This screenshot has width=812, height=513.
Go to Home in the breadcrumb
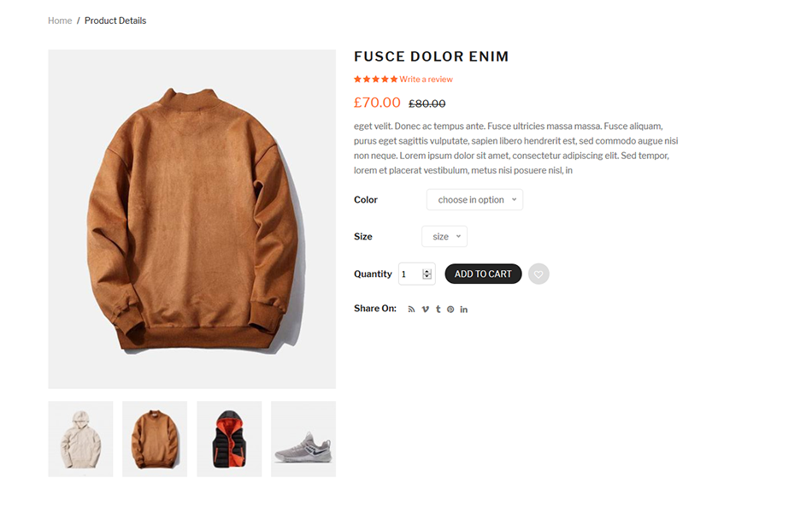click(60, 21)
